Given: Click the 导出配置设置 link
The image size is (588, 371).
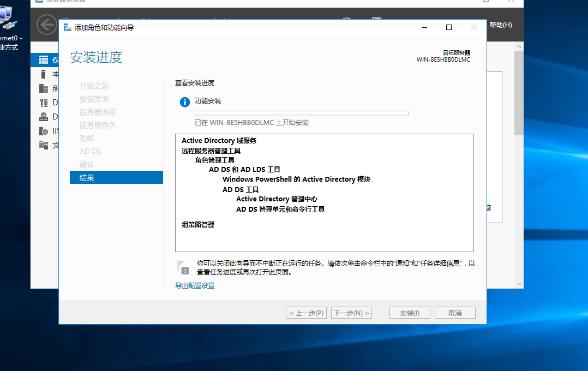Looking at the screenshot, I should pyautogui.click(x=194, y=285).
